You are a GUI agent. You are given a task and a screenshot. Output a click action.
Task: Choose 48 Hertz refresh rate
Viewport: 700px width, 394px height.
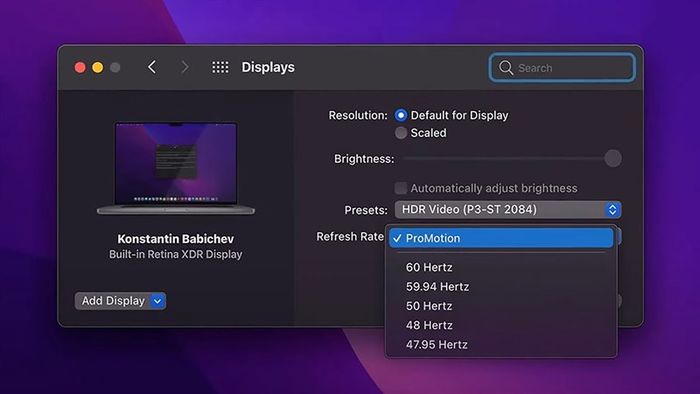[501, 325]
